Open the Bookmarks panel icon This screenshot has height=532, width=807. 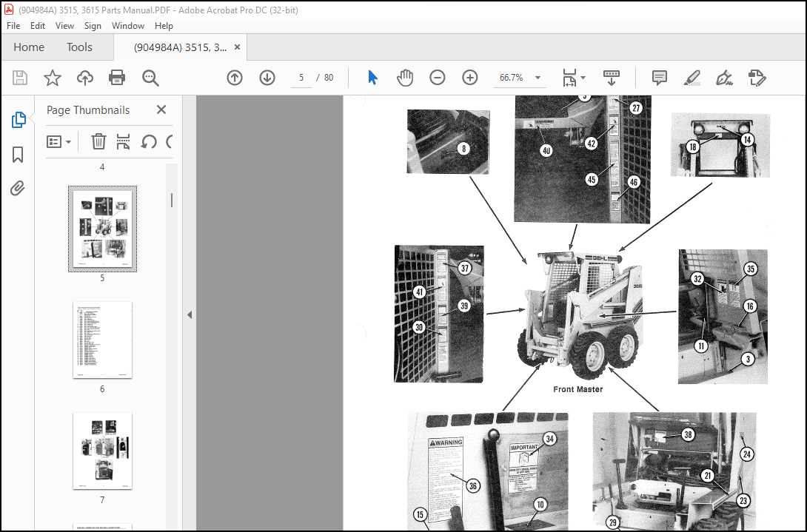tap(18, 155)
